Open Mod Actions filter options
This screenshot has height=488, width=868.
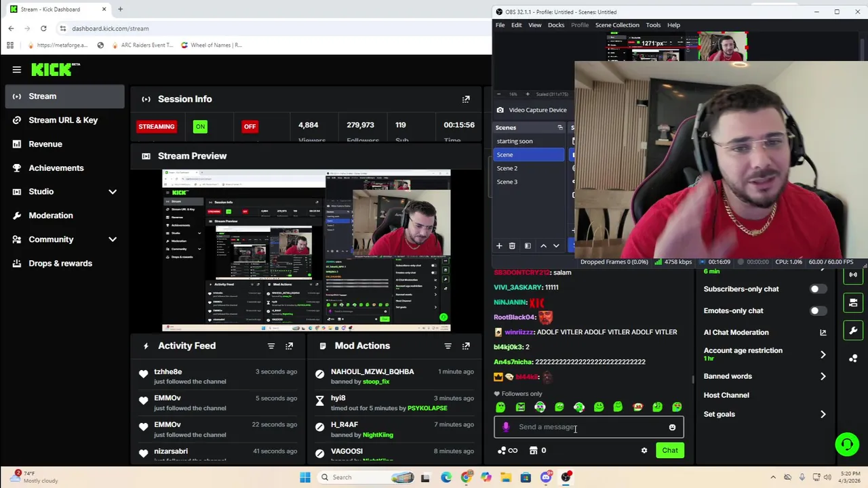coord(448,346)
